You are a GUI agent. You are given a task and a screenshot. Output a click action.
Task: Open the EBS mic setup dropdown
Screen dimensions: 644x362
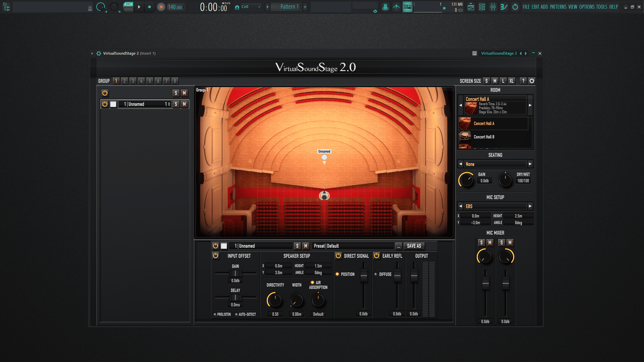coord(495,206)
